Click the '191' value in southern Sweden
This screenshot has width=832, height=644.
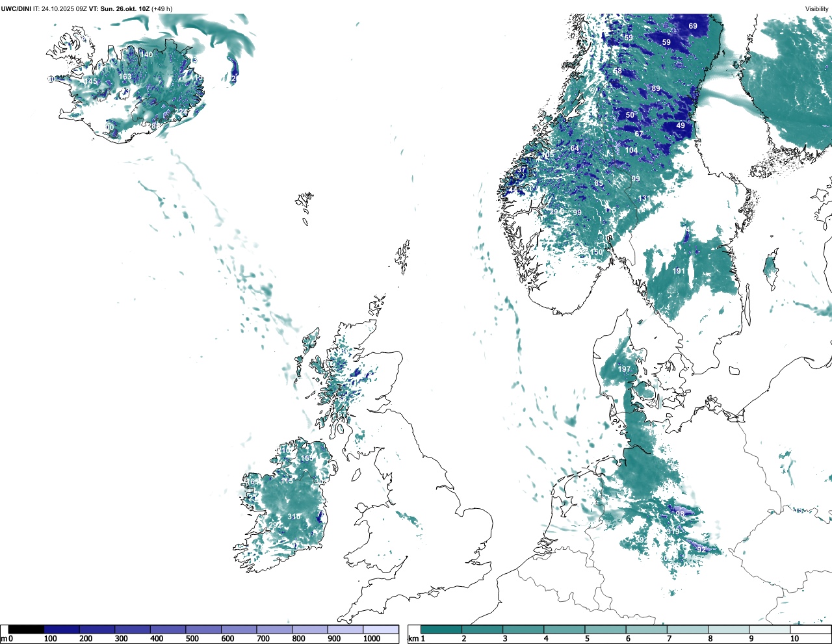tap(679, 271)
